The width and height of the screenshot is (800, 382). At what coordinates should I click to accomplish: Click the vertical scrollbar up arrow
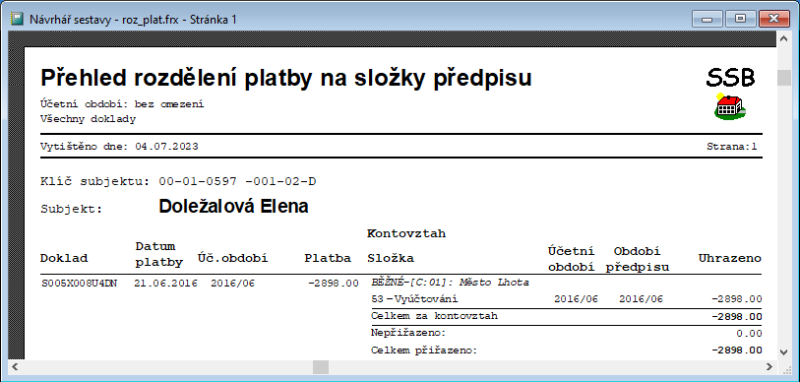pyautogui.click(x=783, y=38)
